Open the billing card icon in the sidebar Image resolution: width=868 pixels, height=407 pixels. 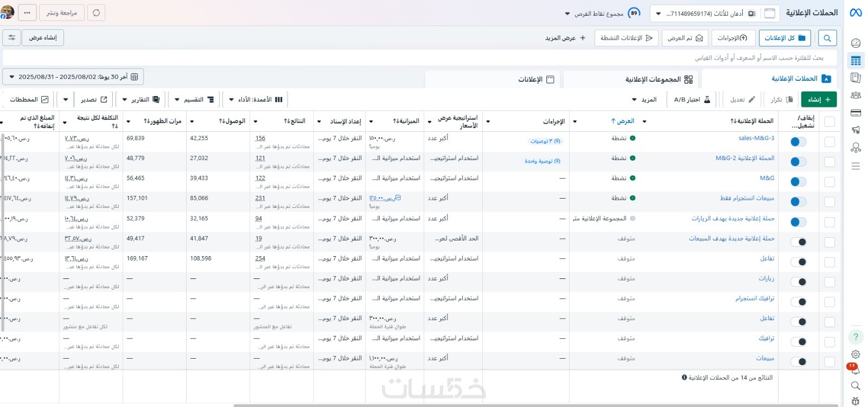(x=856, y=113)
